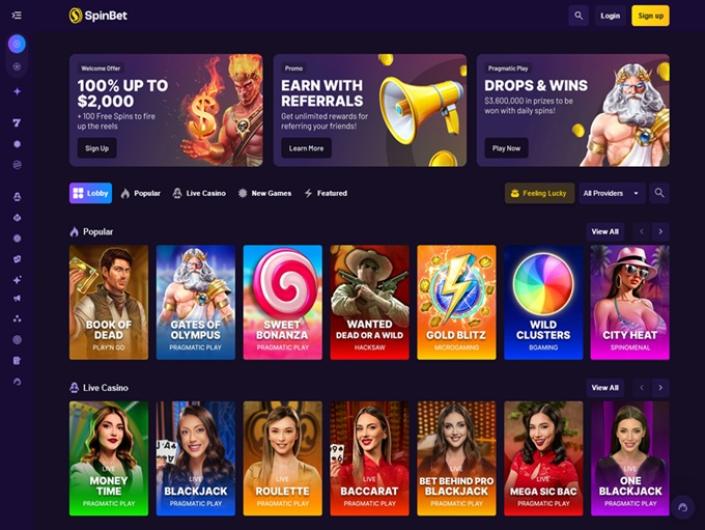Go to previous Popular games arrow
This screenshot has height=530, width=705.
click(x=642, y=232)
